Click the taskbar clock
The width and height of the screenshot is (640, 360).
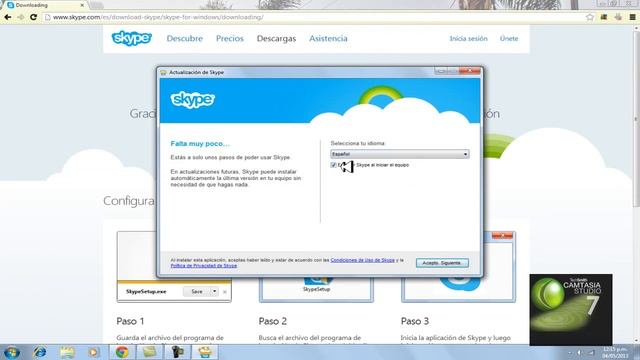pyautogui.click(x=615, y=352)
